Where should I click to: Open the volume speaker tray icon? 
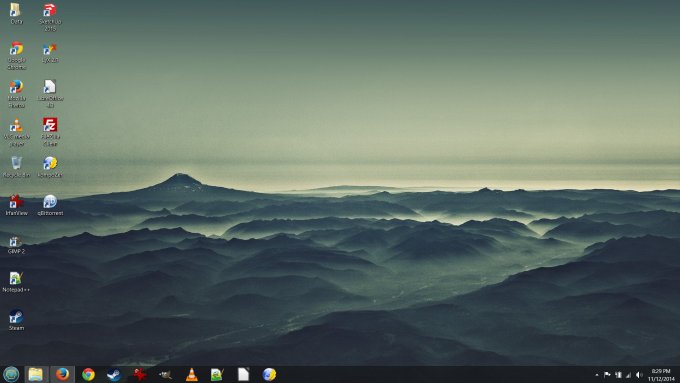click(x=639, y=375)
